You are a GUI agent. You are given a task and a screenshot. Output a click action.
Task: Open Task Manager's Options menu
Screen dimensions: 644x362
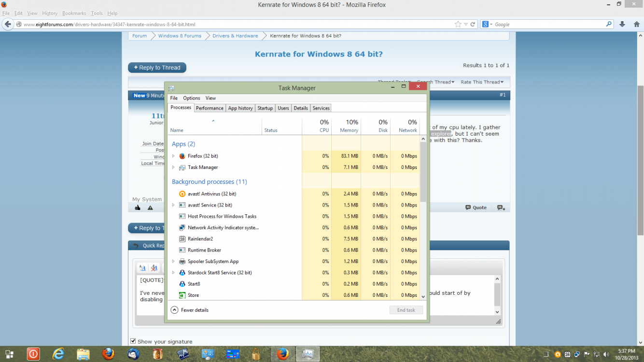click(192, 98)
